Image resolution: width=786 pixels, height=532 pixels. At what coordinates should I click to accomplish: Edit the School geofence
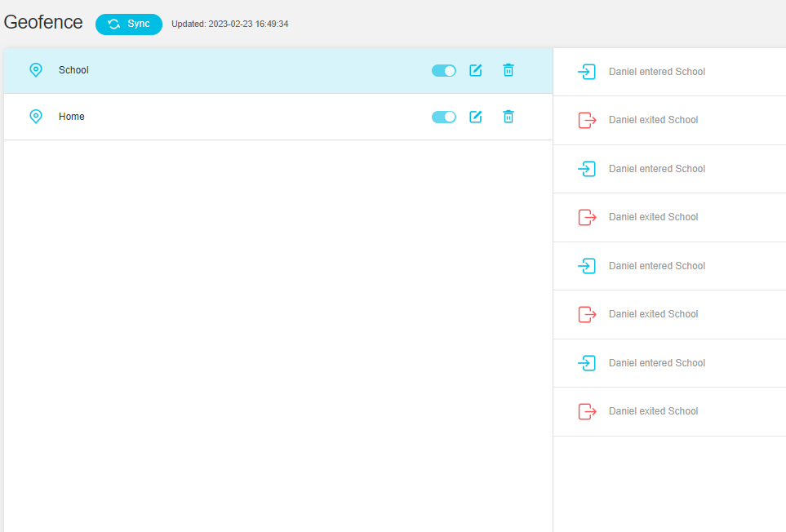[x=476, y=70]
